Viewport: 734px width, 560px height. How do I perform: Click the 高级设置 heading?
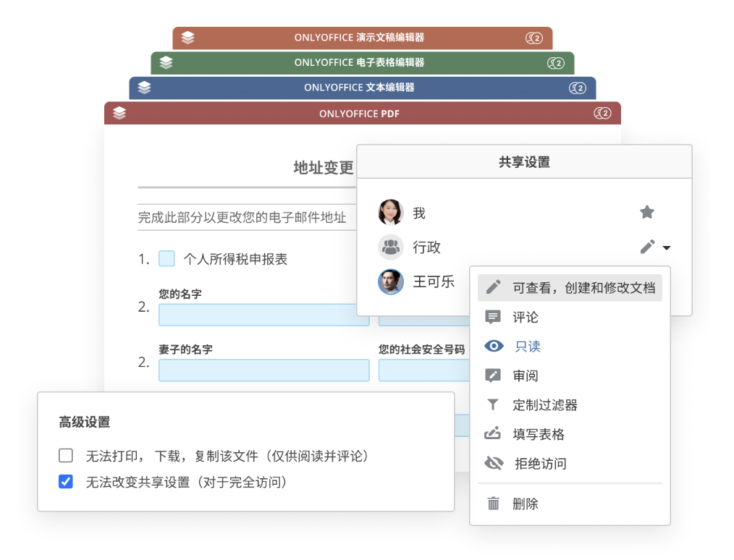[x=85, y=422]
